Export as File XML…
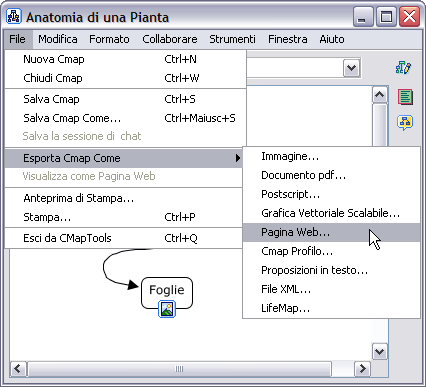This screenshot has height=387, width=426. pyautogui.click(x=331, y=289)
